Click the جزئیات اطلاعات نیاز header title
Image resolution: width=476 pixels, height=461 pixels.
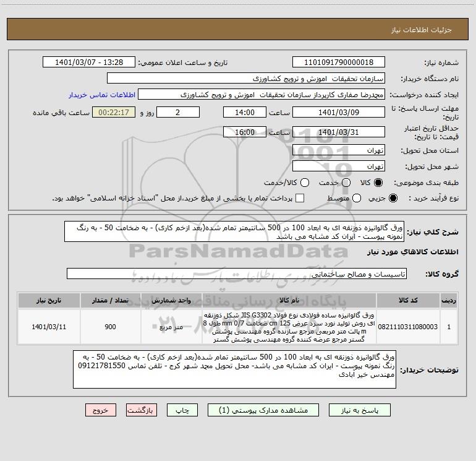[422, 30]
